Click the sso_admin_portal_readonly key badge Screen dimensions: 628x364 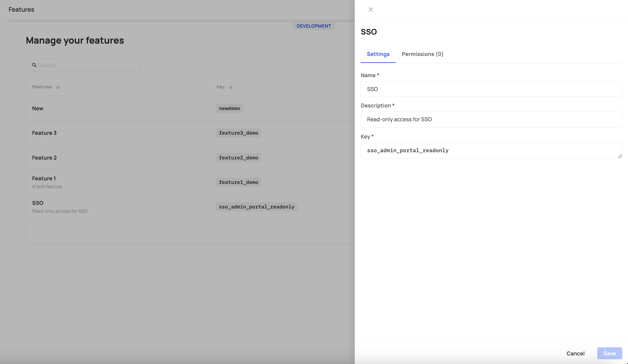point(256,207)
